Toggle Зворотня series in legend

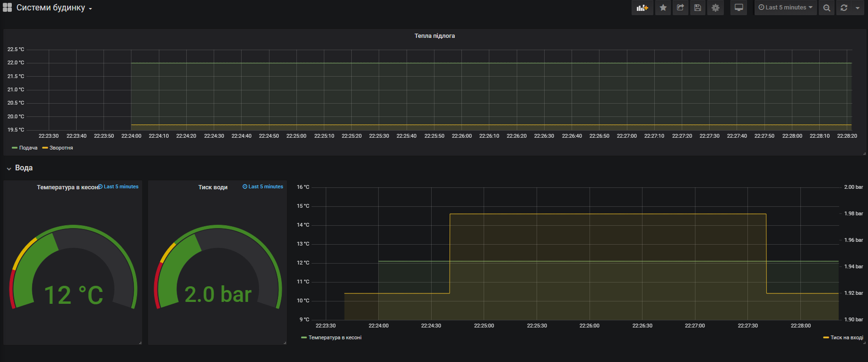[x=58, y=148]
